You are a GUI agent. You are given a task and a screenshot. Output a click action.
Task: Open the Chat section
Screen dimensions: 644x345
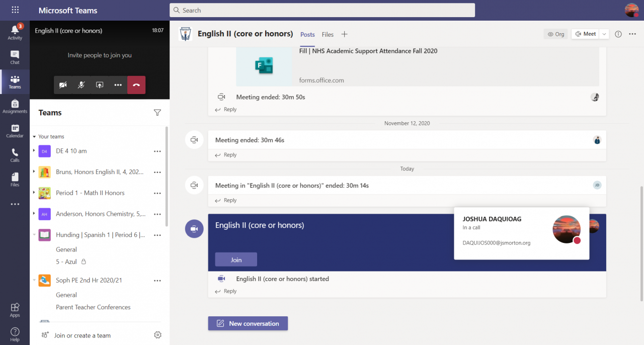tap(15, 57)
